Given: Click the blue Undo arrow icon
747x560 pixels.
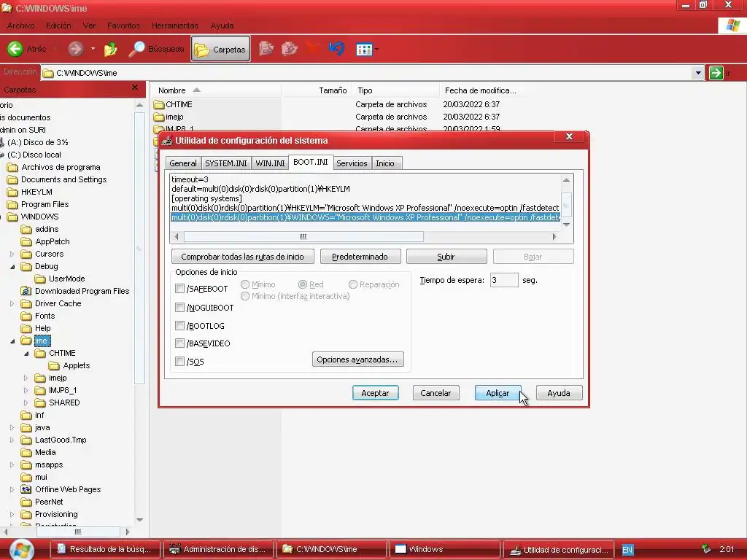Looking at the screenshot, I should 337,49.
